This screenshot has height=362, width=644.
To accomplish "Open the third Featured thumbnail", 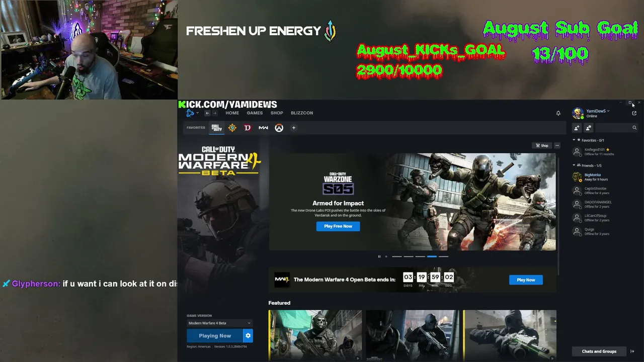I will pyautogui.click(x=510, y=335).
